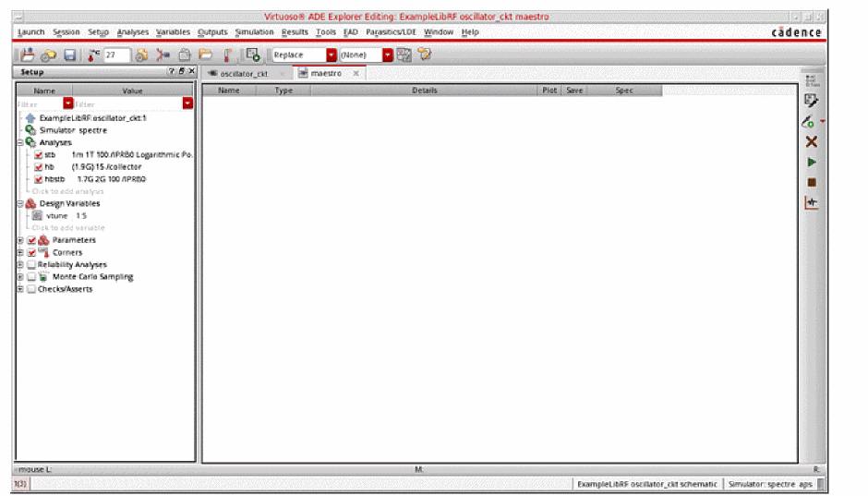Screen dimensions: 868x496
Task: Close the maestro tab
Action: (x=356, y=73)
